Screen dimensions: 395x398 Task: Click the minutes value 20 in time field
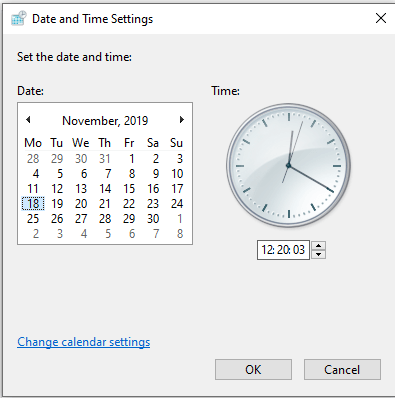coord(282,250)
